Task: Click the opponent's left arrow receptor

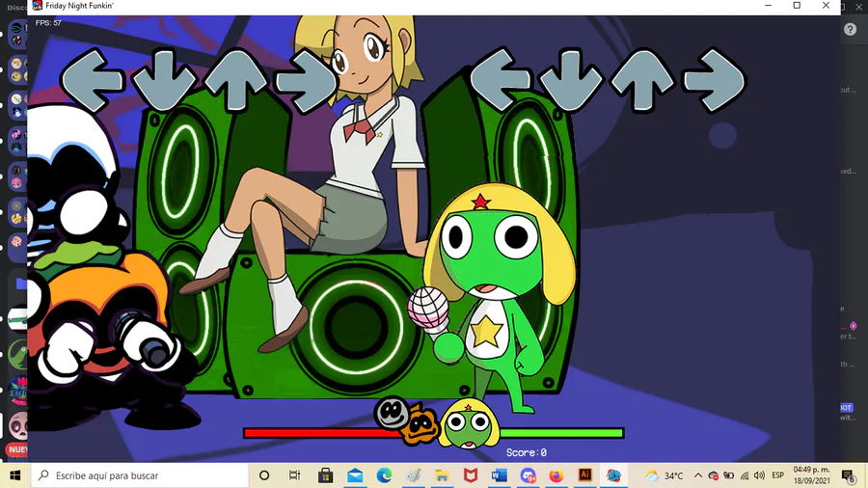Action: 92,80
